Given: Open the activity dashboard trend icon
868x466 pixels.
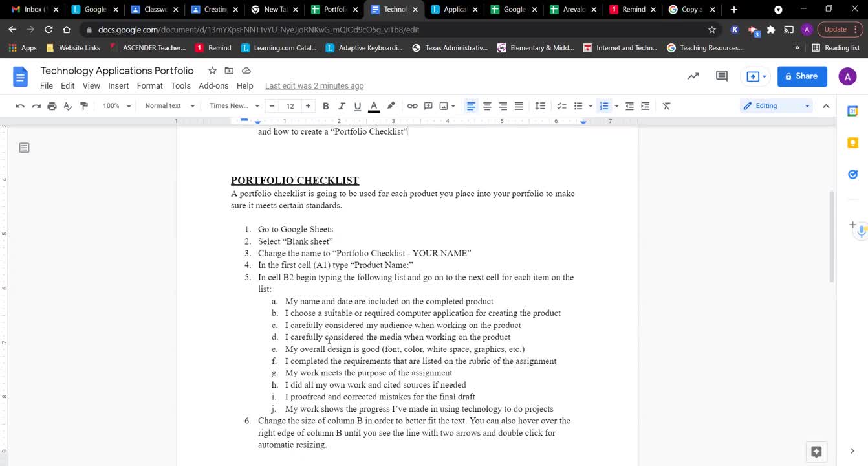Looking at the screenshot, I should coord(693,76).
